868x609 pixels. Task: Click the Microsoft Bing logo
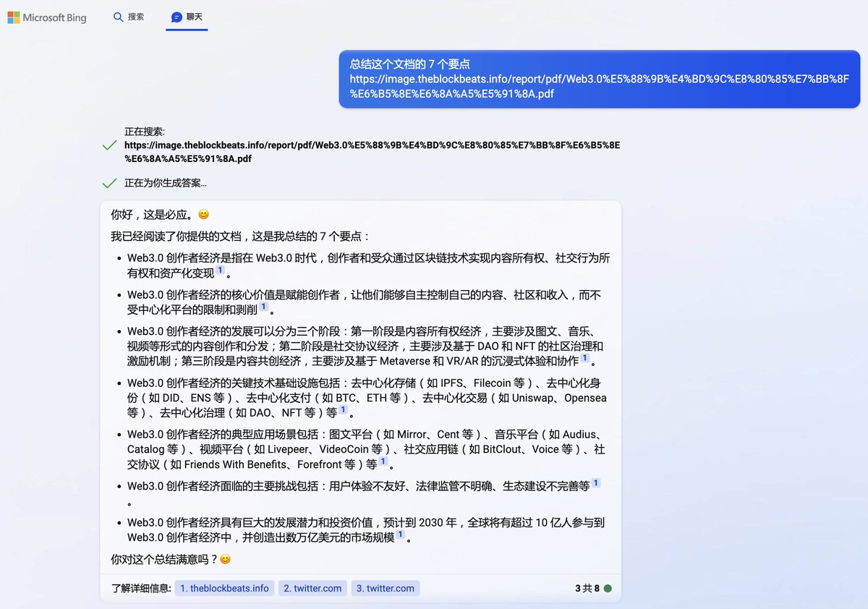pyautogui.click(x=47, y=17)
